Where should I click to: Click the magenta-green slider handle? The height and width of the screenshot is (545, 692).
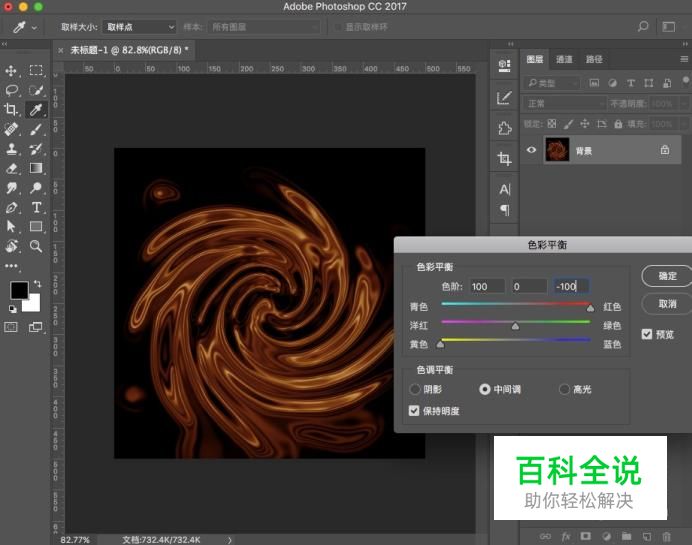(x=515, y=327)
